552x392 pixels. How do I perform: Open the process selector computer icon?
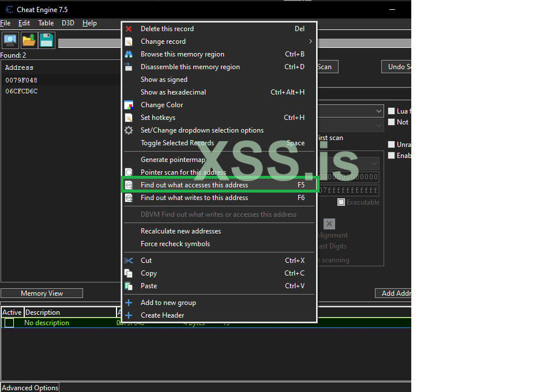(10, 40)
